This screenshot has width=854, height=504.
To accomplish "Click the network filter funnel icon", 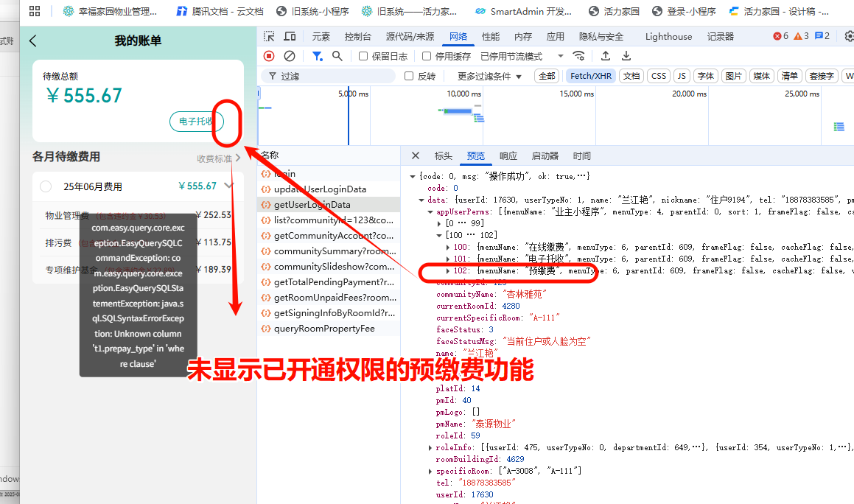I will (317, 56).
